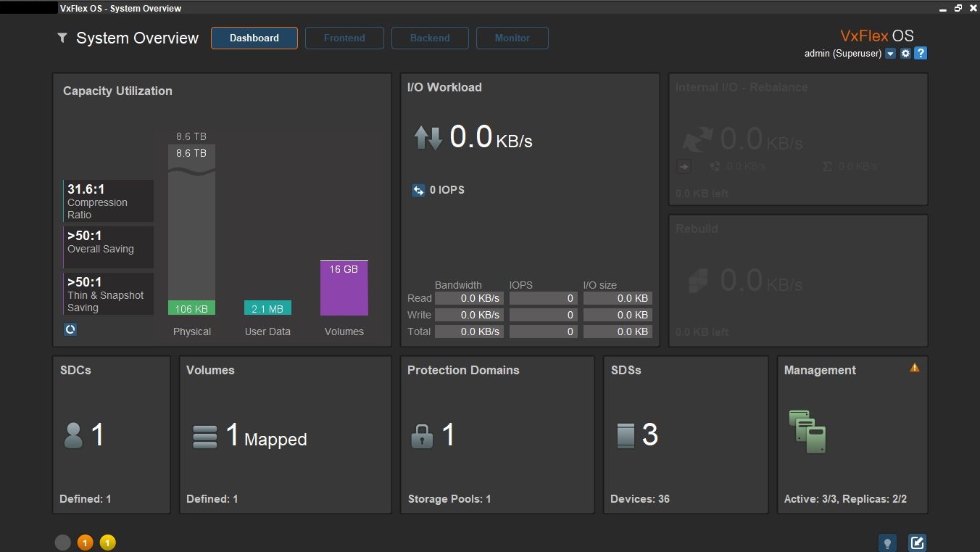
Task: Toggle the orange alert counter at bottom
Action: 85,542
